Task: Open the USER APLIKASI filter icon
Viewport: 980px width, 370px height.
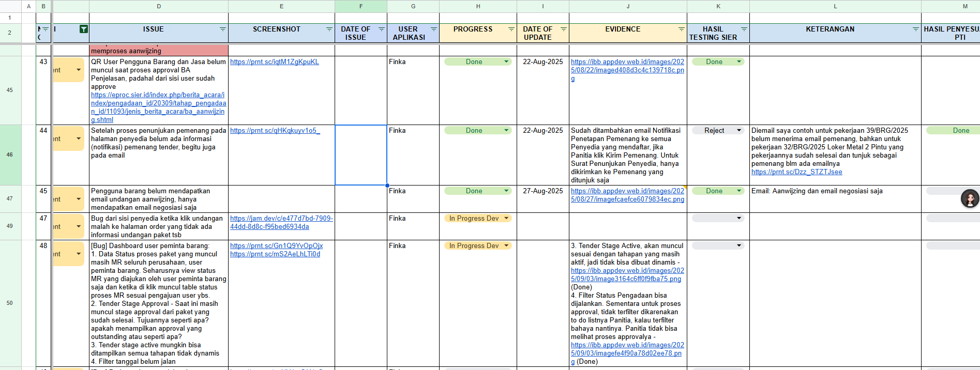Action: [434, 29]
